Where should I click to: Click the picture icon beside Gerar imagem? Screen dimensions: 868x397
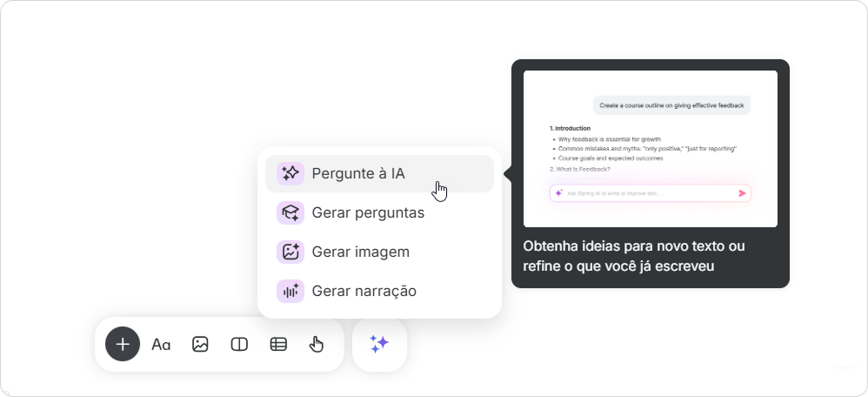[x=290, y=252]
